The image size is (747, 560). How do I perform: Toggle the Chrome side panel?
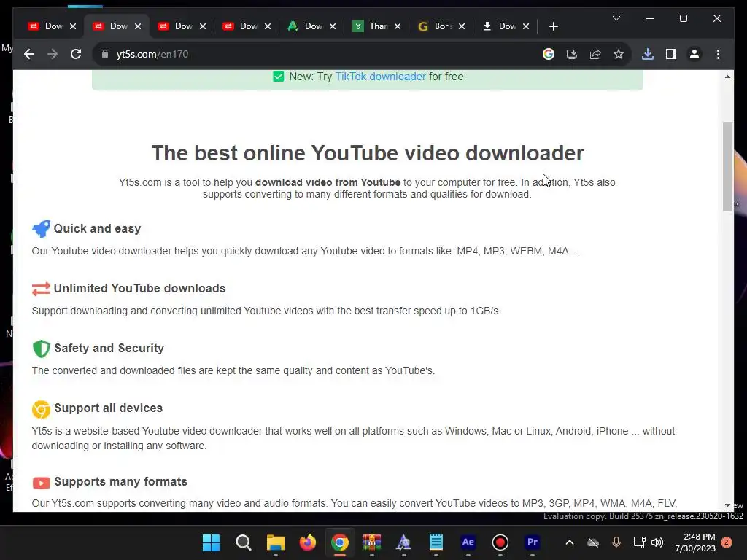click(x=671, y=54)
